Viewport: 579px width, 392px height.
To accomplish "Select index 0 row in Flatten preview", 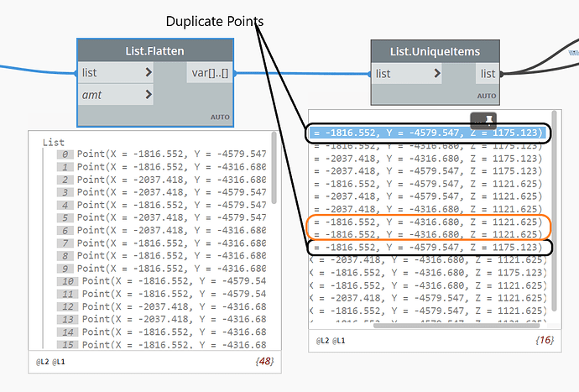I will (x=161, y=154).
